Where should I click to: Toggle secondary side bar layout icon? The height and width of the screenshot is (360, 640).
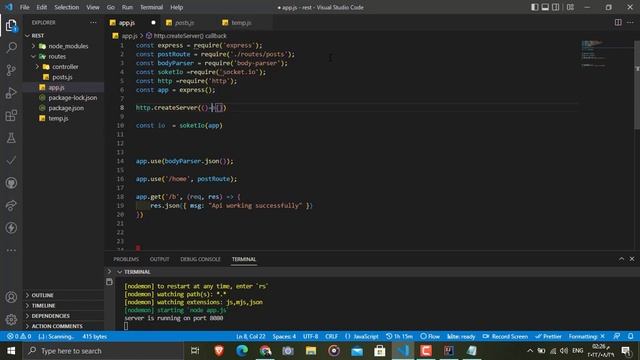pyautogui.click(x=556, y=7)
